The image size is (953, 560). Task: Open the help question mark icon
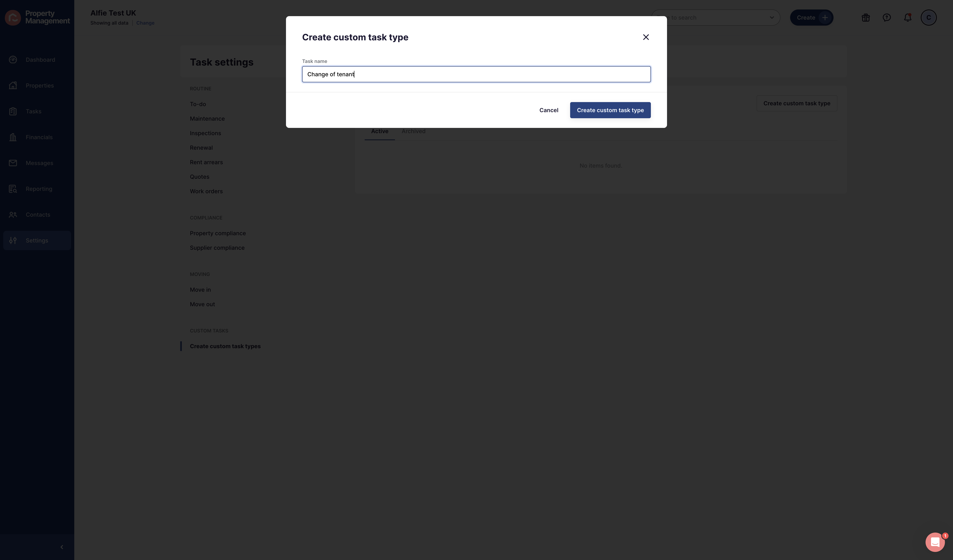click(x=886, y=17)
